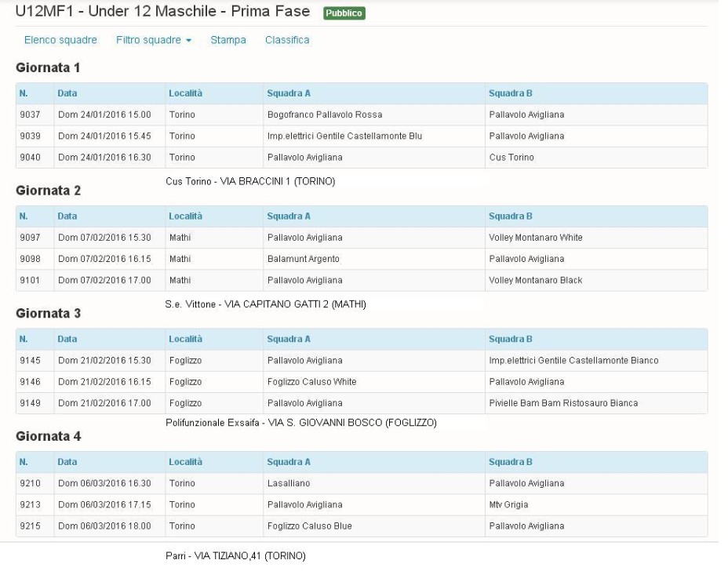Click Lasalliano in match 9210
This screenshot has height=571, width=728.
(289, 483)
